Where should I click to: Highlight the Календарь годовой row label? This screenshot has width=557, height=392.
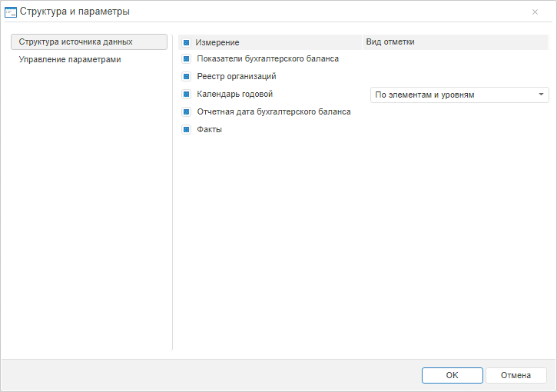235,94
